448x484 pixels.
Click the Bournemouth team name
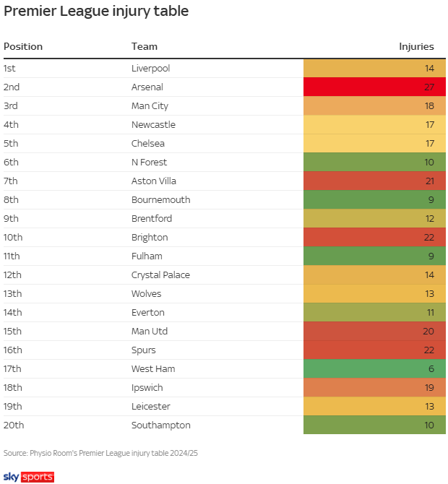[x=160, y=200]
